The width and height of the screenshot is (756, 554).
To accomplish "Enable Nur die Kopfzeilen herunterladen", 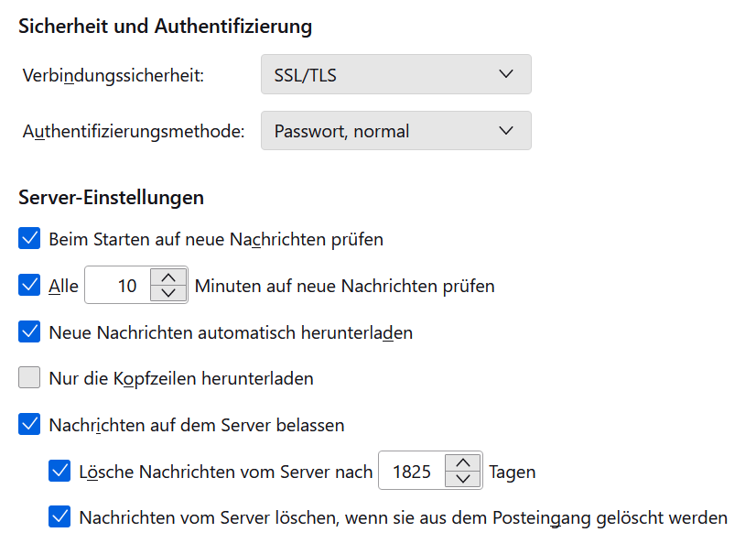I will coord(30,378).
